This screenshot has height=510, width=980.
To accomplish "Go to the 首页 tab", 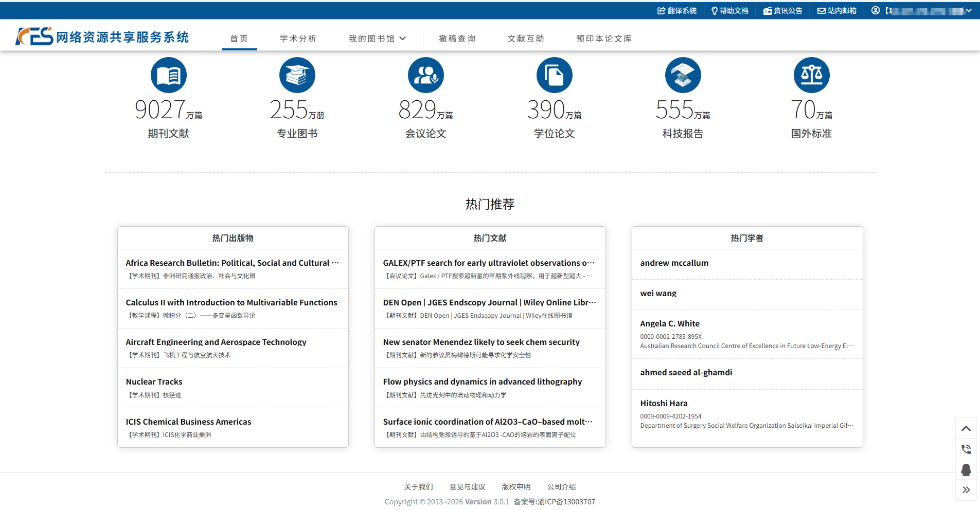I will click(239, 39).
